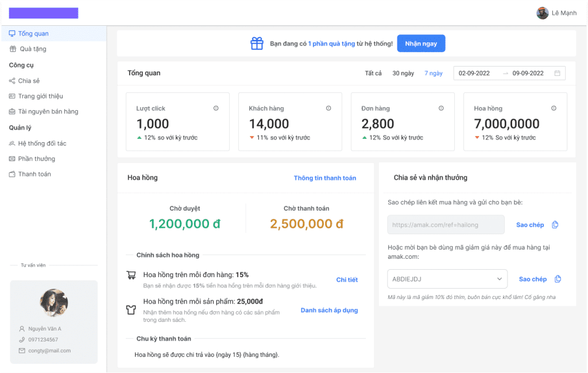Open the calendar icon in date range
The image size is (588, 373).
[557, 73]
